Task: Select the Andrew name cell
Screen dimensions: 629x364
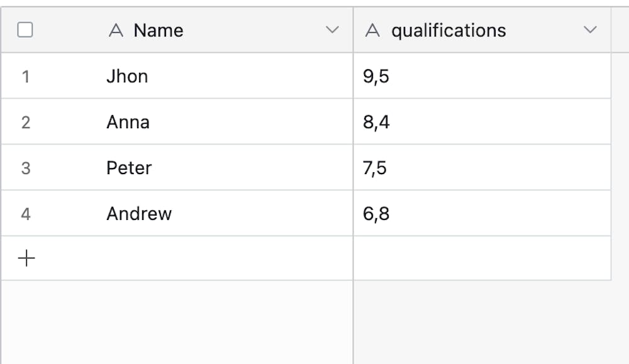Action: pyautogui.click(x=139, y=214)
